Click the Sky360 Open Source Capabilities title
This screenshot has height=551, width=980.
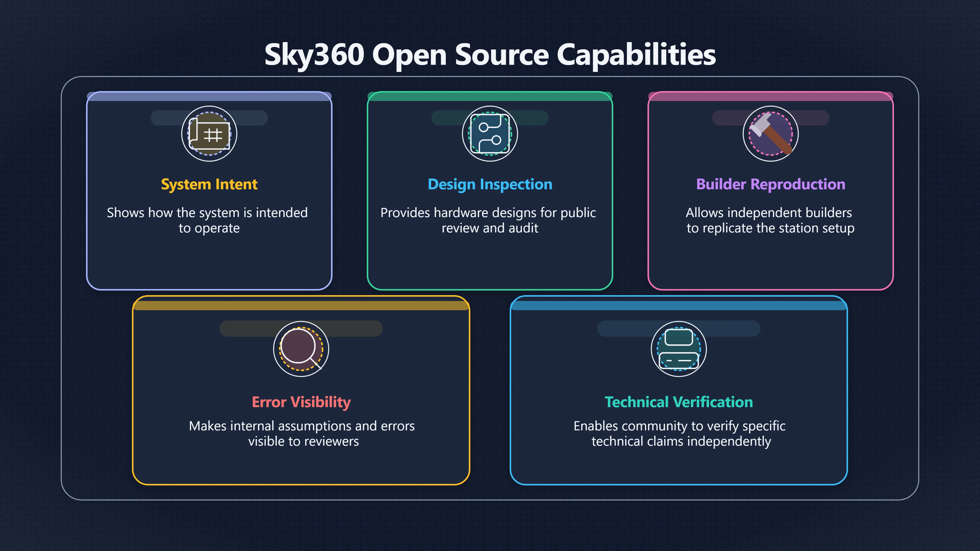pos(490,55)
